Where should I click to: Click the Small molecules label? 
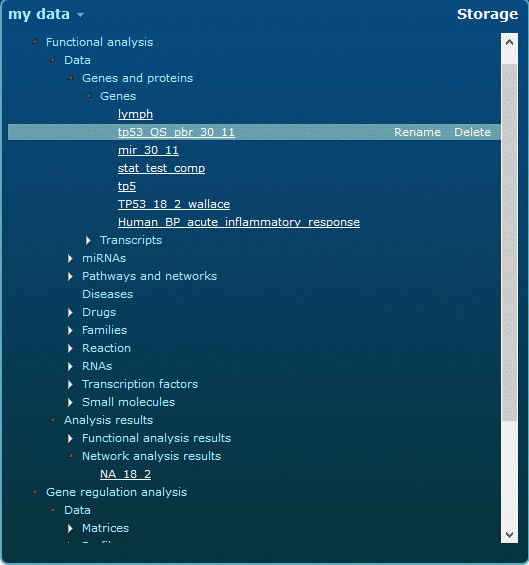click(x=129, y=402)
